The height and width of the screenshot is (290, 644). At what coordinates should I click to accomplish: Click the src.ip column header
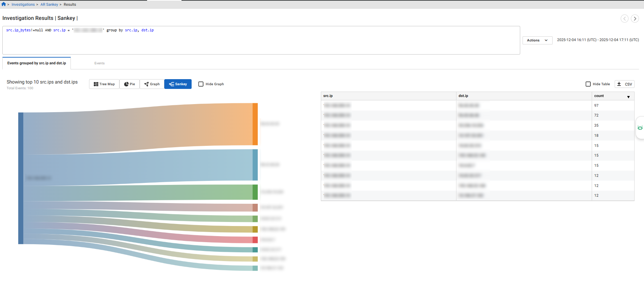coord(328,96)
